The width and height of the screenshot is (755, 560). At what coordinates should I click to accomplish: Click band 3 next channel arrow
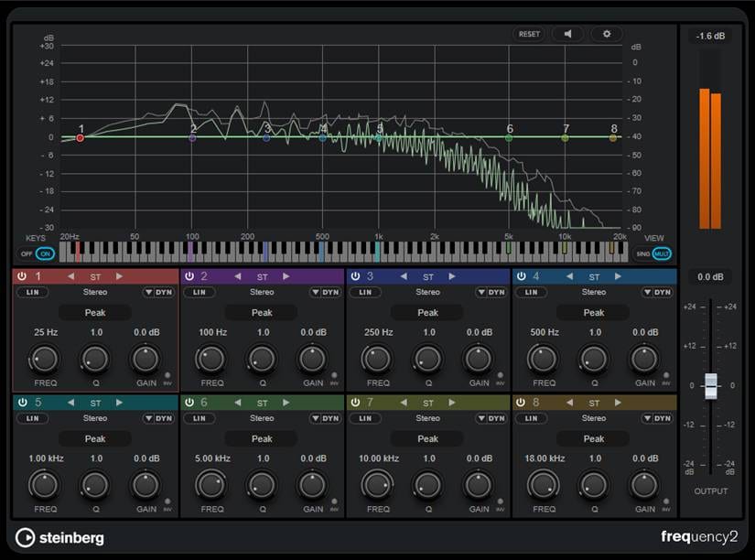(452, 276)
